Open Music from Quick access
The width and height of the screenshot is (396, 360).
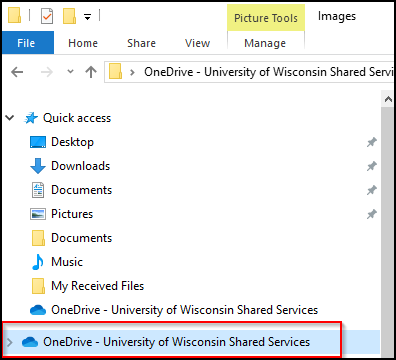pyautogui.click(x=67, y=262)
